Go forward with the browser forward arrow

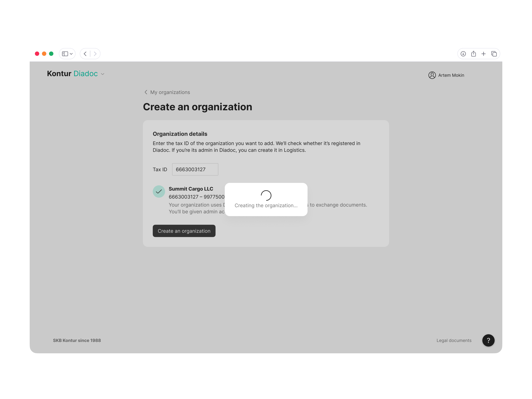(x=95, y=54)
